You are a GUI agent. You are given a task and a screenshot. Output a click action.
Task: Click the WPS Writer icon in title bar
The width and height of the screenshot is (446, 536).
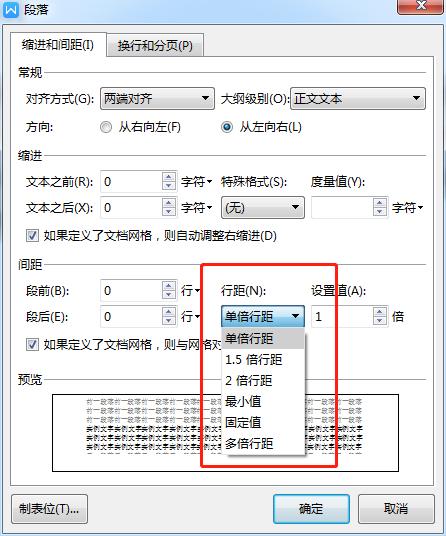[11, 10]
